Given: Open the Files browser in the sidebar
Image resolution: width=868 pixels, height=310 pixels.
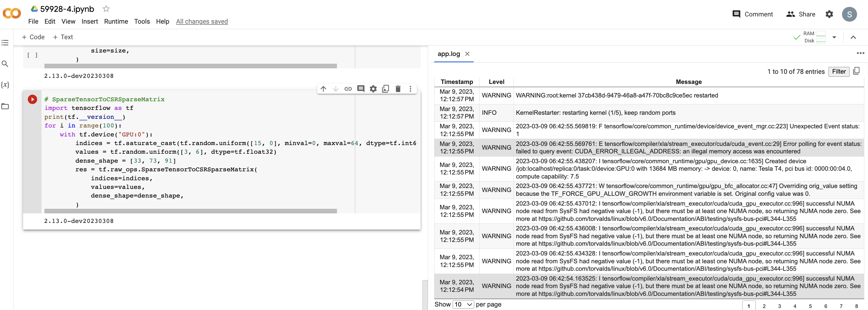Looking at the screenshot, I should (x=5, y=106).
